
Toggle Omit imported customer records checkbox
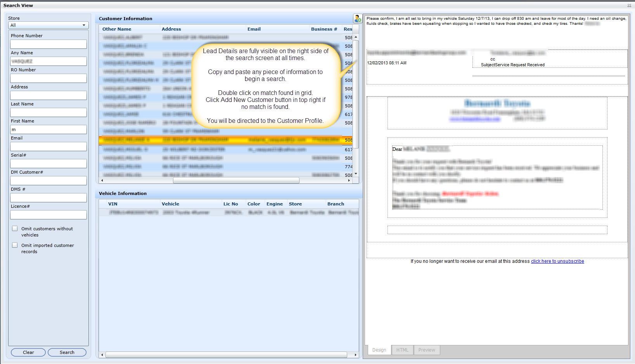pos(15,245)
